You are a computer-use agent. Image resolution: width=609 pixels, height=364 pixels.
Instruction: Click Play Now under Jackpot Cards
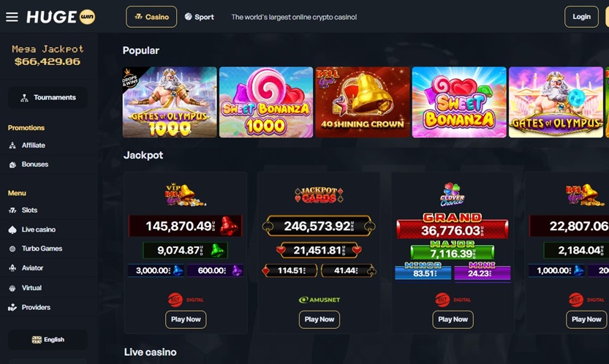coord(319,319)
